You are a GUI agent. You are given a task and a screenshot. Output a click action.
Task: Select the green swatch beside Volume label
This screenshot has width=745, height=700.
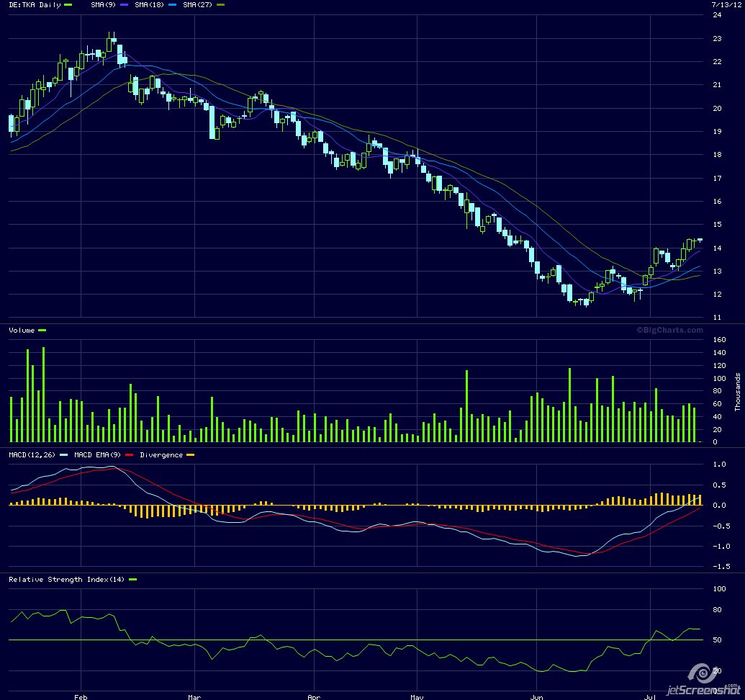(x=42, y=331)
